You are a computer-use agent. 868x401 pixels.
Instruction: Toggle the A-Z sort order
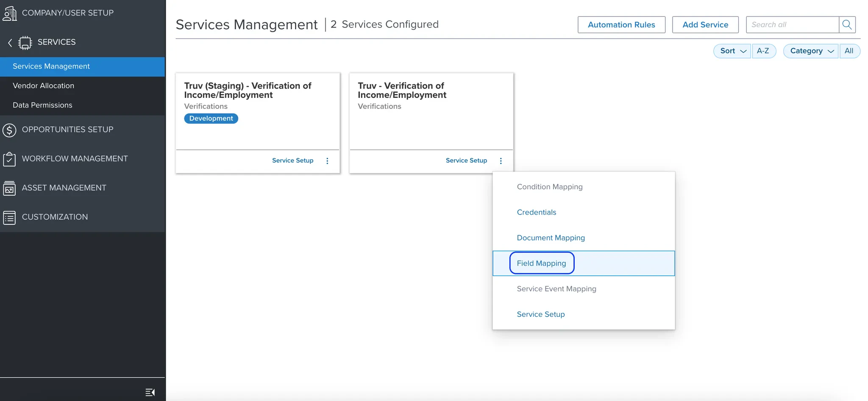coord(764,51)
